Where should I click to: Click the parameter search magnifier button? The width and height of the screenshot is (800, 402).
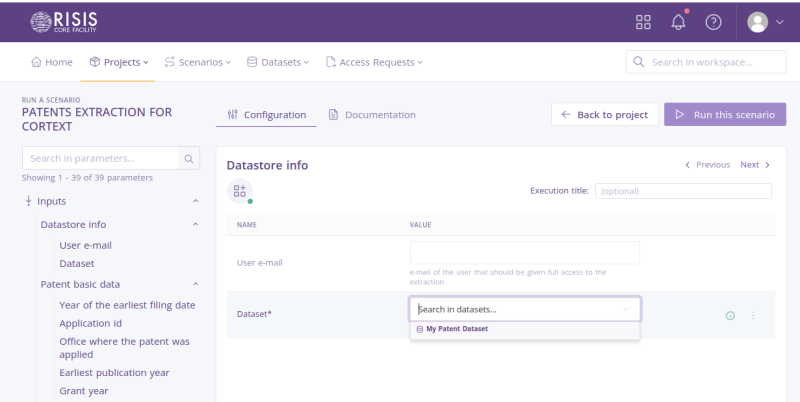tap(189, 158)
